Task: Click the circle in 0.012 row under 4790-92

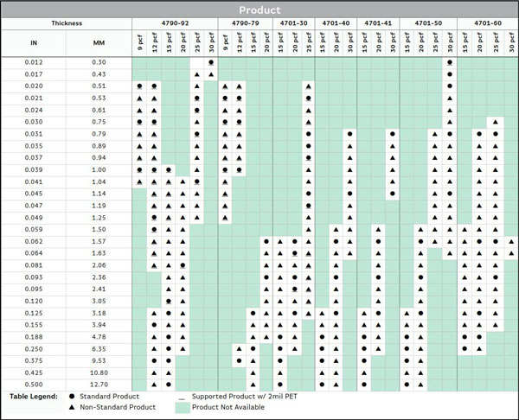Action: (x=211, y=62)
